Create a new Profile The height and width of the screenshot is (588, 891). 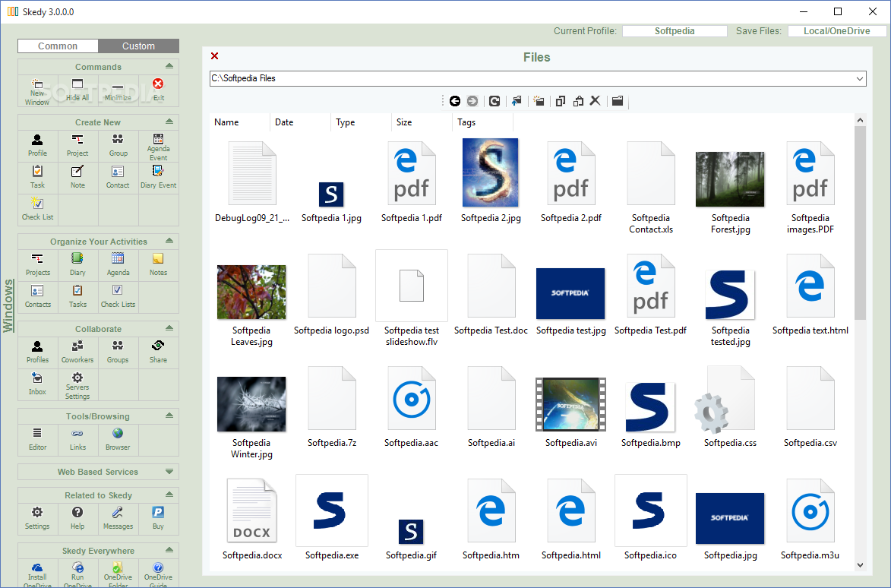point(37,146)
